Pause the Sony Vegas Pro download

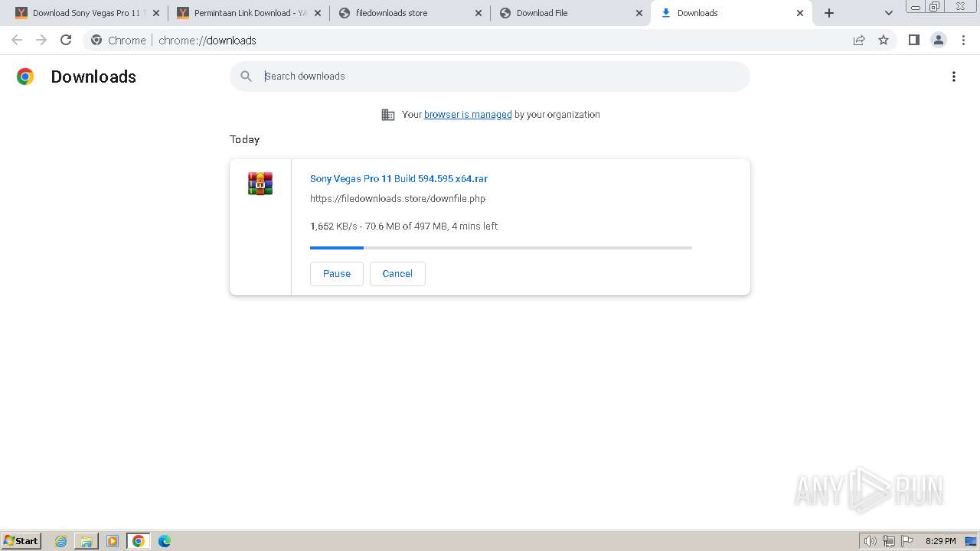[337, 274]
